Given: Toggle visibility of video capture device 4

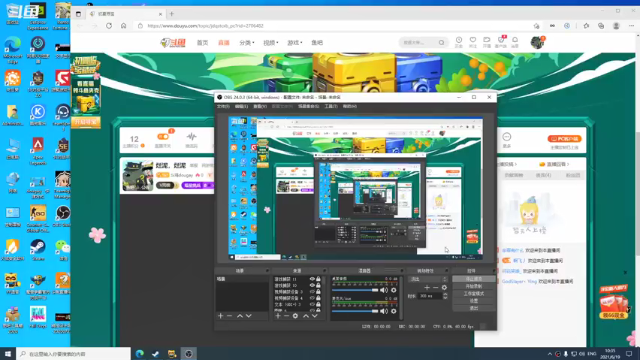Looking at the screenshot, I should (x=312, y=298).
